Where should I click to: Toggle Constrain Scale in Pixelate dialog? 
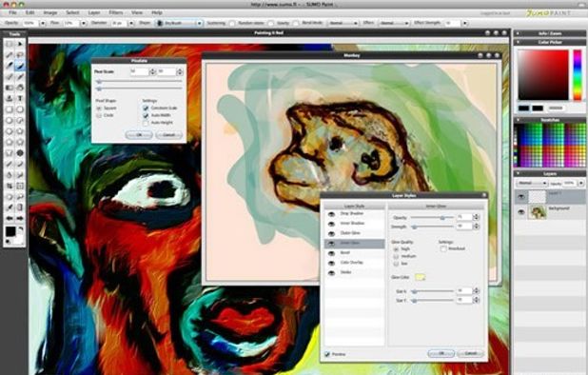[146, 108]
